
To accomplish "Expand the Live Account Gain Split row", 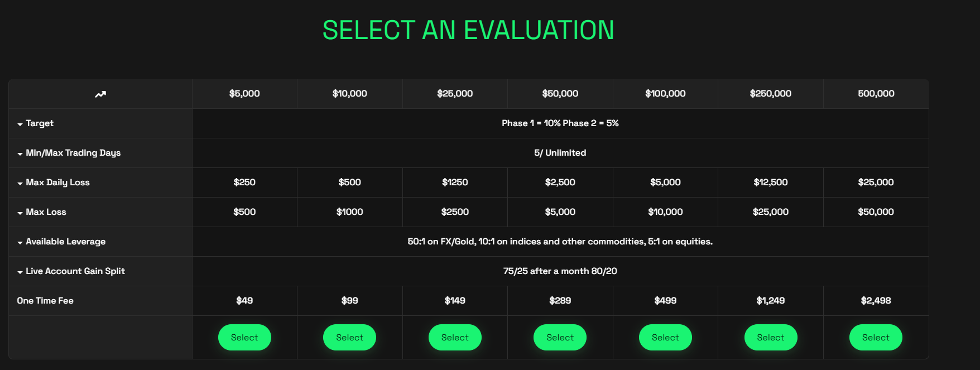I will coord(20,272).
